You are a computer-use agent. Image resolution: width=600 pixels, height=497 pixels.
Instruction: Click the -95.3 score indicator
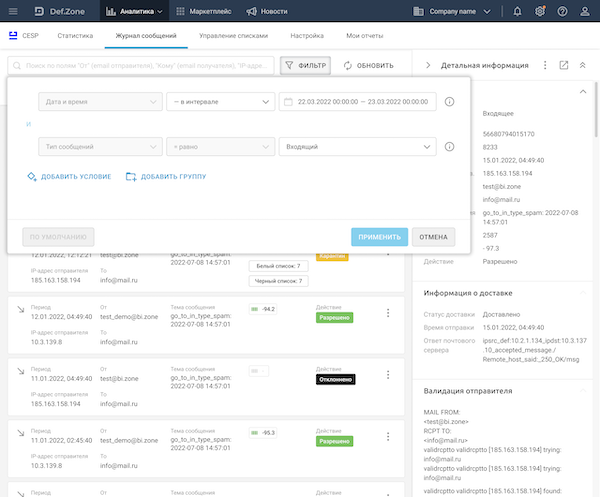(262, 433)
